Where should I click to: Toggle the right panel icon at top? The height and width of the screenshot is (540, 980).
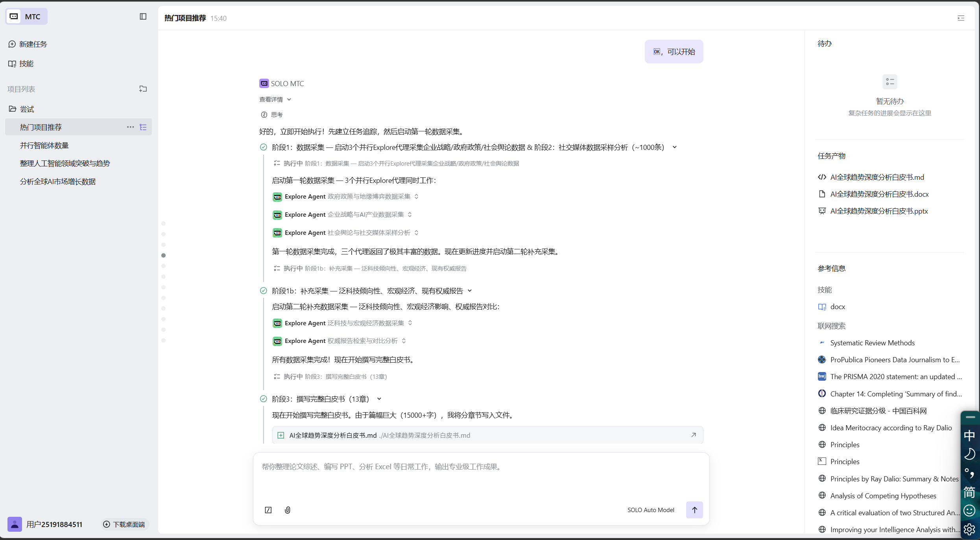pyautogui.click(x=961, y=18)
